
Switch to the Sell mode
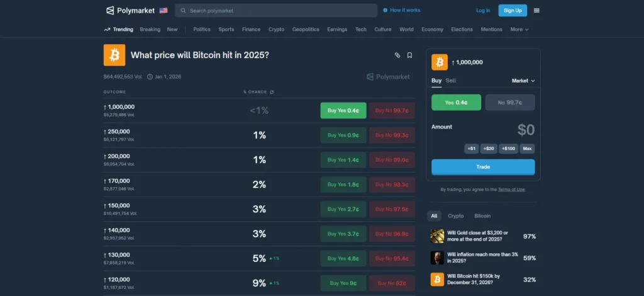click(451, 81)
